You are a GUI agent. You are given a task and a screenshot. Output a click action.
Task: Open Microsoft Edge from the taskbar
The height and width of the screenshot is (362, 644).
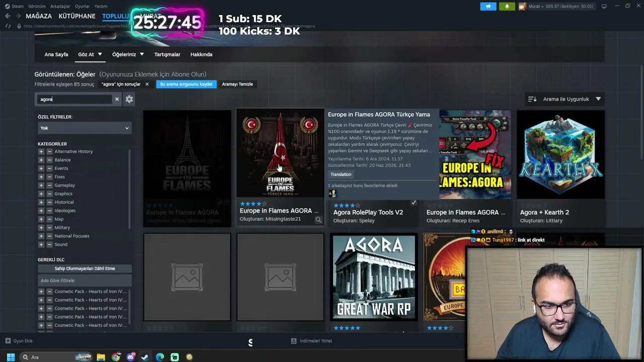pos(160,357)
